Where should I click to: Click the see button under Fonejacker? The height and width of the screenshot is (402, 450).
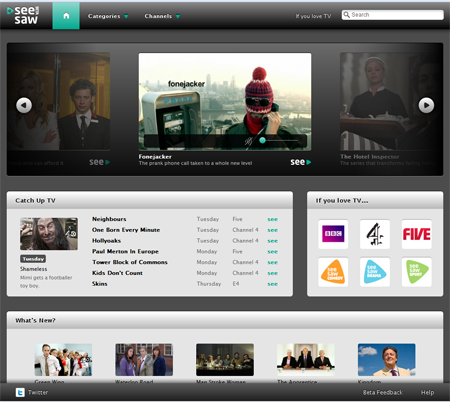point(300,162)
